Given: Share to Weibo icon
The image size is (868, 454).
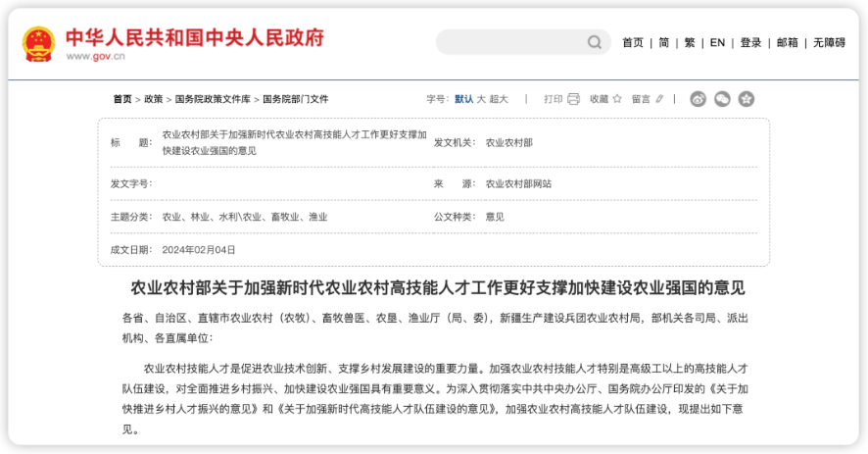Looking at the screenshot, I should pos(698,99).
